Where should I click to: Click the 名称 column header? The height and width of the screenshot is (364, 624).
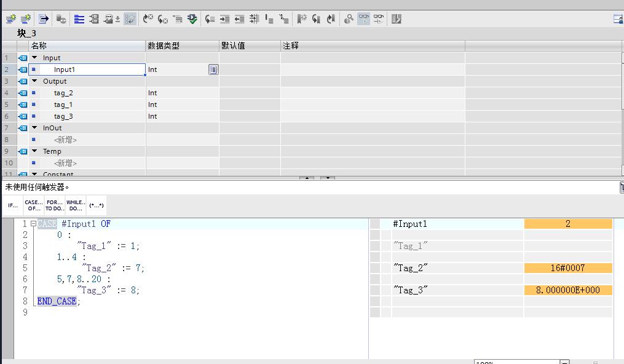pos(87,45)
